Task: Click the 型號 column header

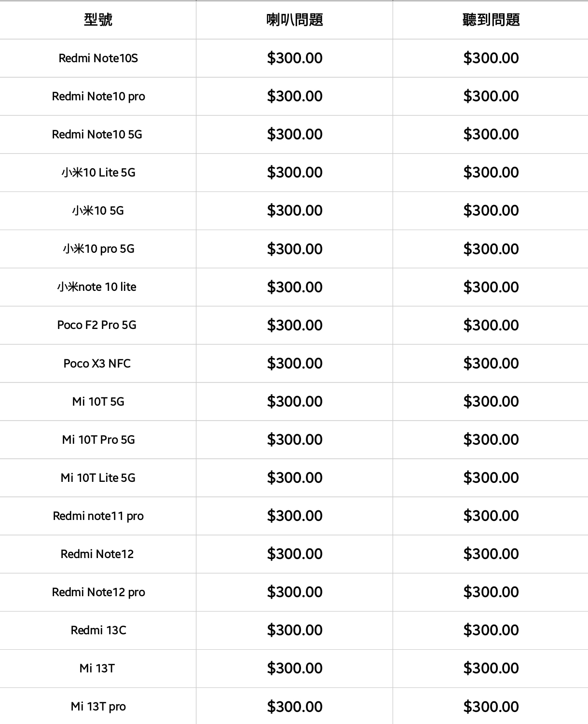Action: 98,20
